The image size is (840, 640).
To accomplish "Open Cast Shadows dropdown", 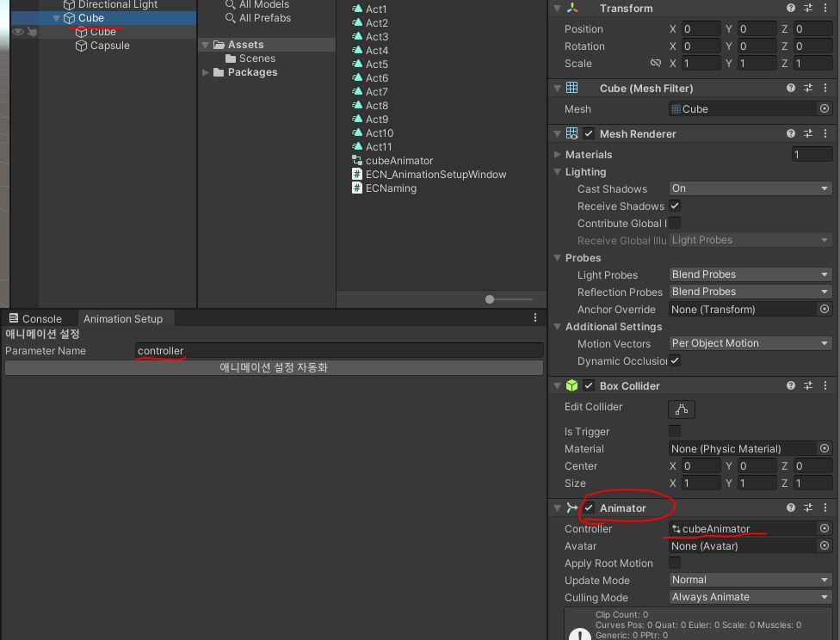I will [750, 188].
